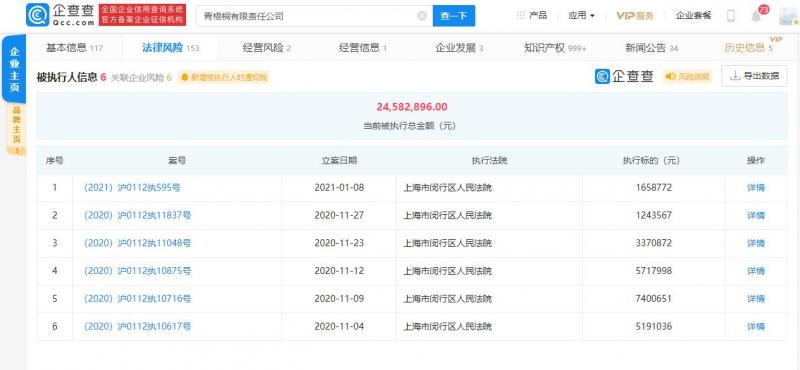This screenshot has height=370, width=800.
Task: Open the notifications bell icon
Action: coord(756,16)
